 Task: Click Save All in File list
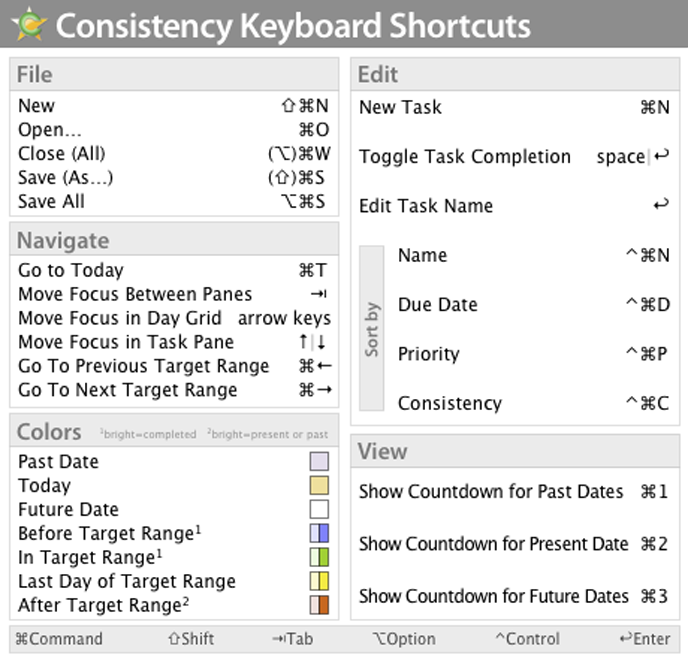point(51,201)
